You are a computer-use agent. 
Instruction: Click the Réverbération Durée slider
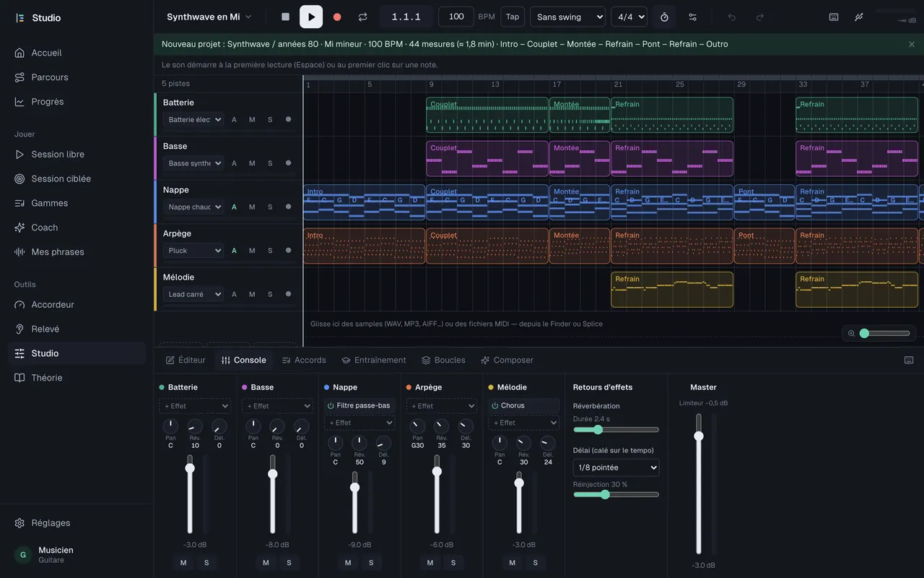coord(616,430)
